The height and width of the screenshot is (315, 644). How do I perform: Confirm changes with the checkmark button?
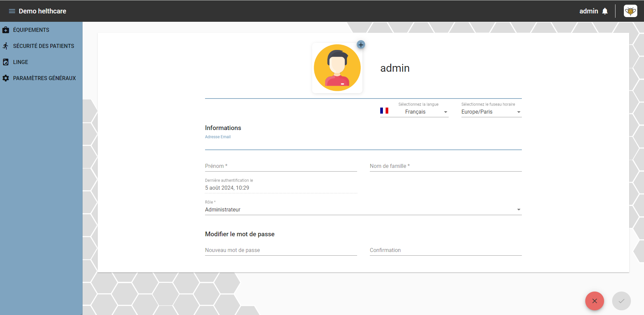[621, 301]
